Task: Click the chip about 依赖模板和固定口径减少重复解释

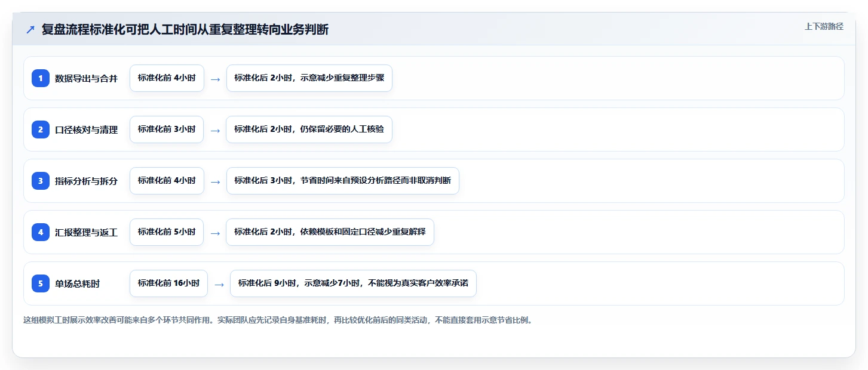Action: coord(330,232)
